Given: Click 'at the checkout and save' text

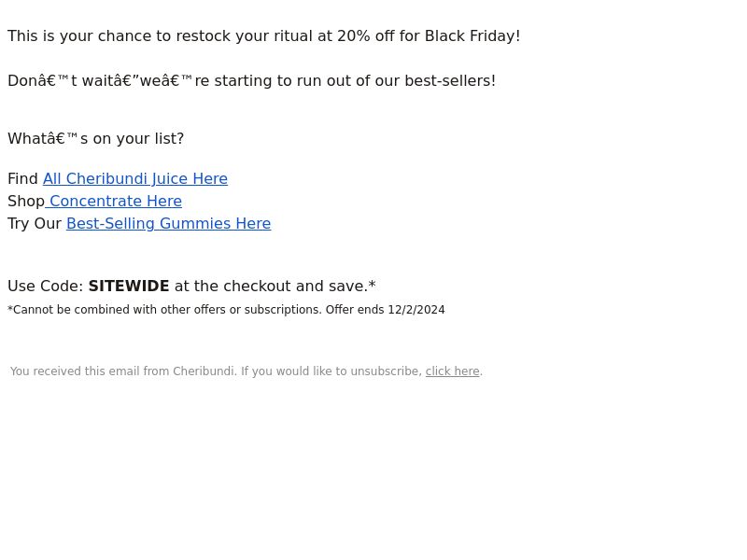Looking at the screenshot, I should 271,286.
